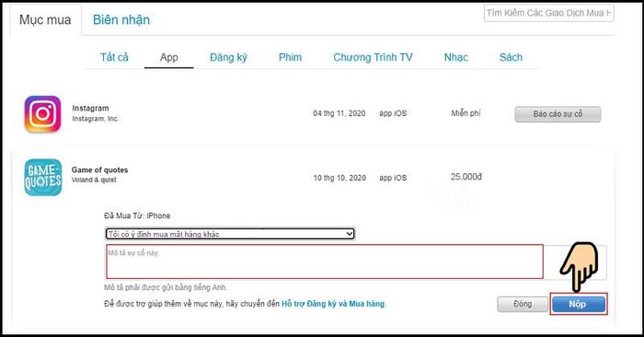Open the Chương Trình TV category
The height and width of the screenshot is (337, 644).
coord(373,57)
